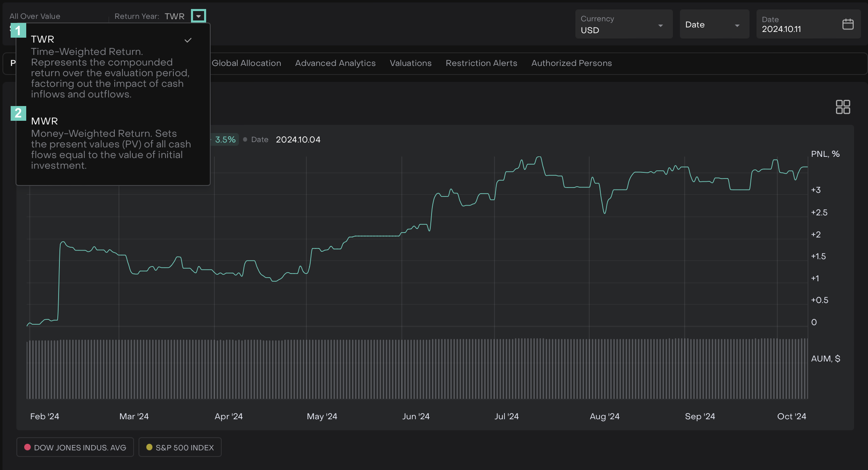Viewport: 868px width, 470px height.
Task: Go to Valuations tab
Action: [x=410, y=63]
